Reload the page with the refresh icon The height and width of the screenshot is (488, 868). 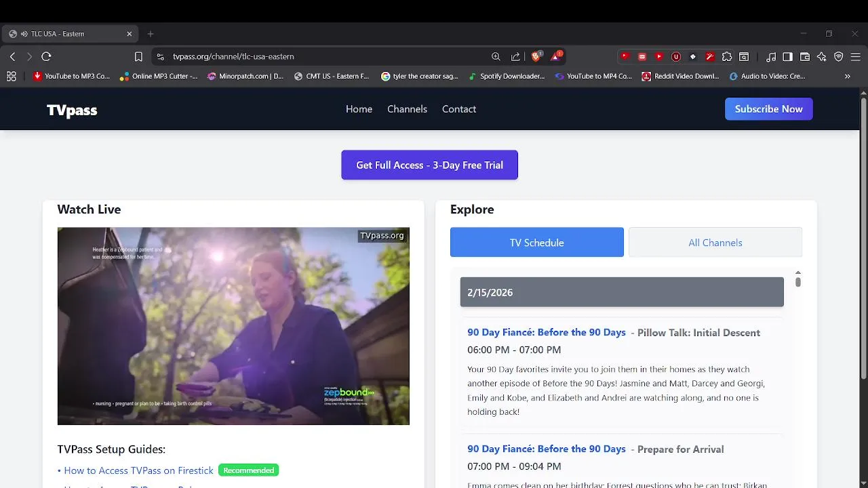point(46,57)
